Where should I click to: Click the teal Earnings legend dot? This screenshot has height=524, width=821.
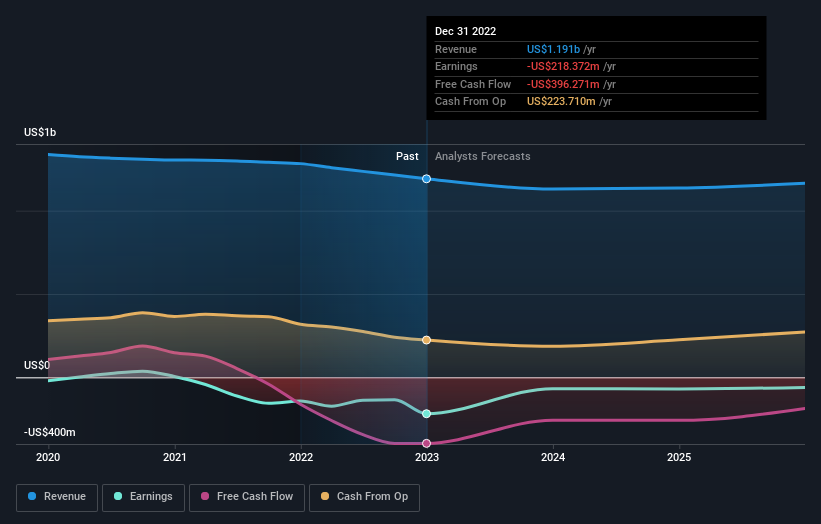pyautogui.click(x=118, y=496)
